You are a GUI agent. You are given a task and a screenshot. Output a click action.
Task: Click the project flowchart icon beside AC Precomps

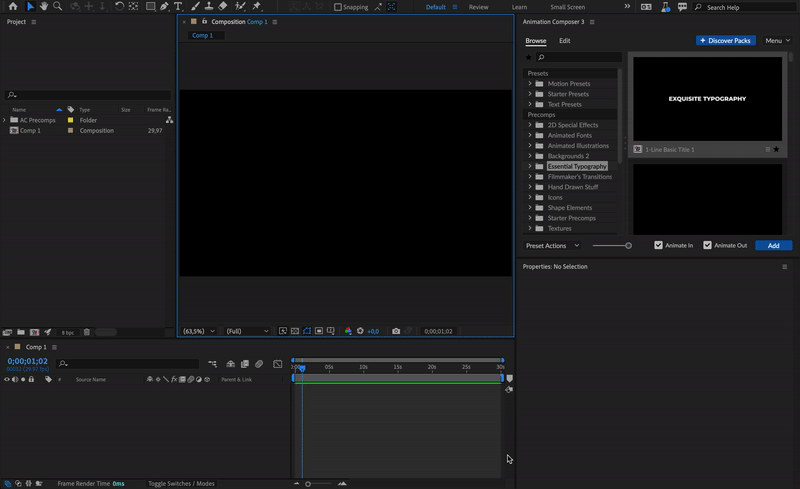point(169,120)
